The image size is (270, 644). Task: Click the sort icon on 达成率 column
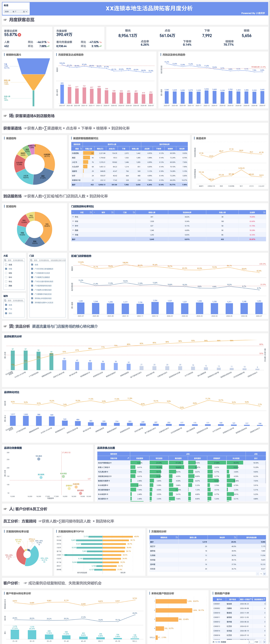click(x=264, y=212)
